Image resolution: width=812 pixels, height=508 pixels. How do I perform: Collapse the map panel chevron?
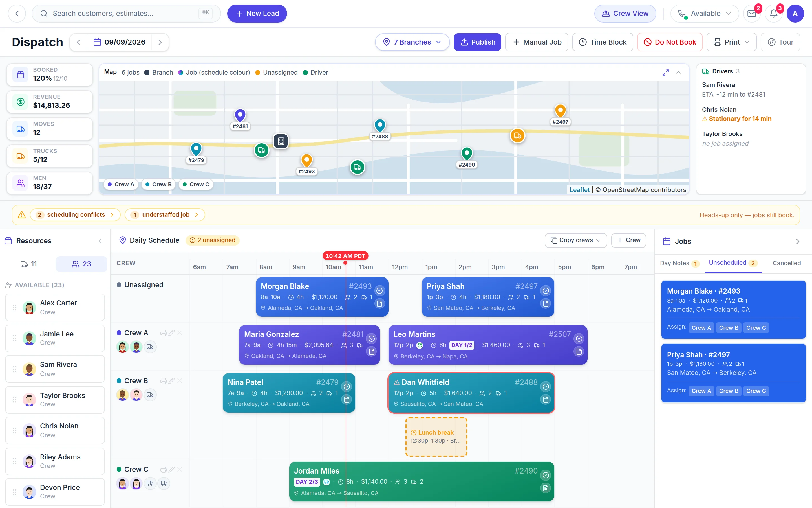tap(678, 72)
